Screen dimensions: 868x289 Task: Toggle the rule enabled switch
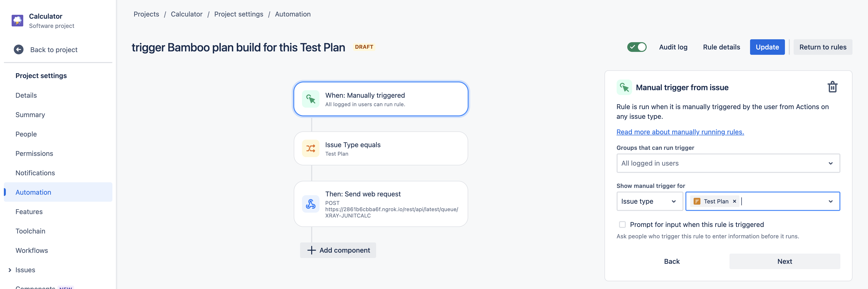click(636, 47)
